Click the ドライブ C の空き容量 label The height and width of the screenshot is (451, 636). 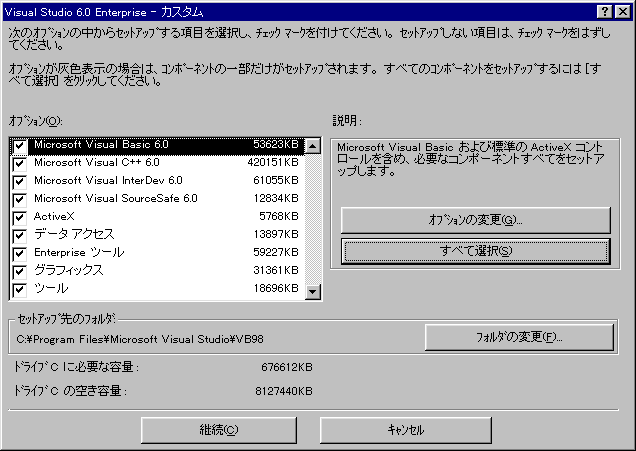point(70,391)
